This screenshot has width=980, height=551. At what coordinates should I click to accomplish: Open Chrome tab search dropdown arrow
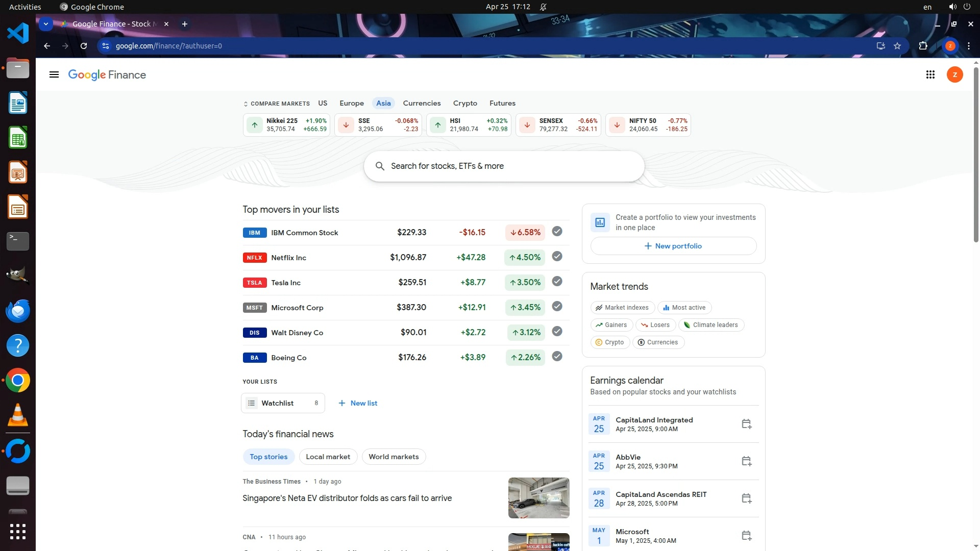(46, 24)
